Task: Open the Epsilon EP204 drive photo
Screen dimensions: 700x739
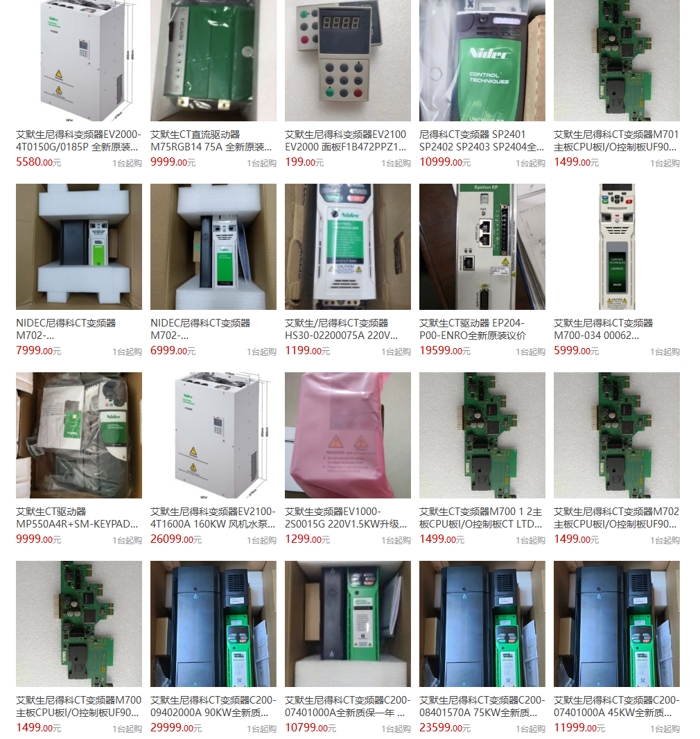Action: (482, 247)
